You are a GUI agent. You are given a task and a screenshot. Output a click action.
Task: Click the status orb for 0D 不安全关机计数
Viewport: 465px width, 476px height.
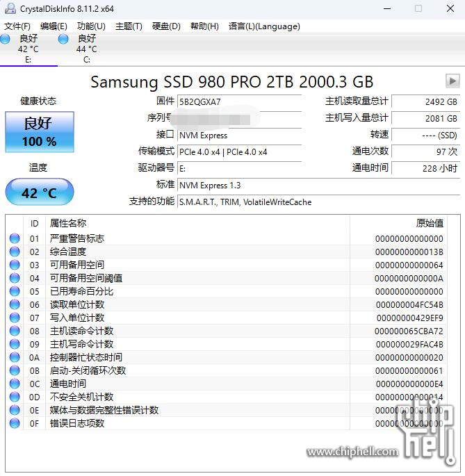pos(15,397)
